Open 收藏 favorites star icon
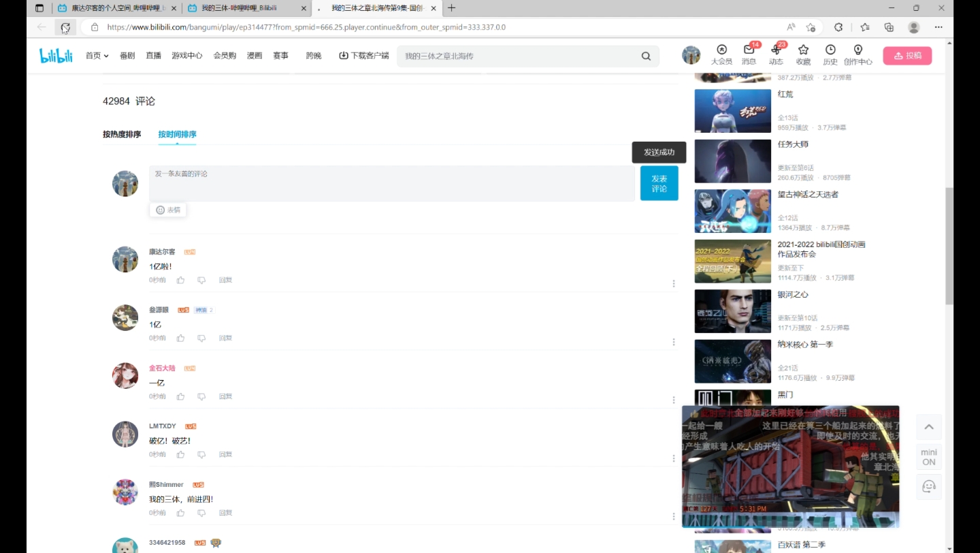This screenshot has width=980, height=553. (803, 55)
